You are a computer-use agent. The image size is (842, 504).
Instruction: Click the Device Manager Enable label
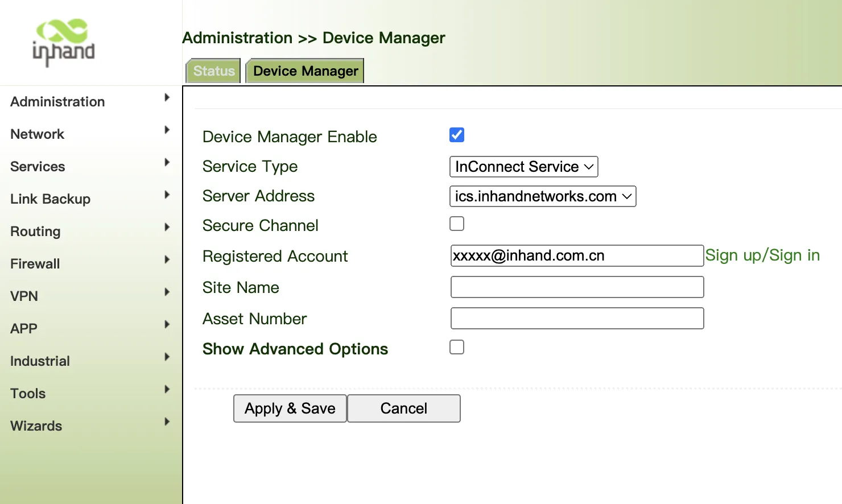coord(290,137)
